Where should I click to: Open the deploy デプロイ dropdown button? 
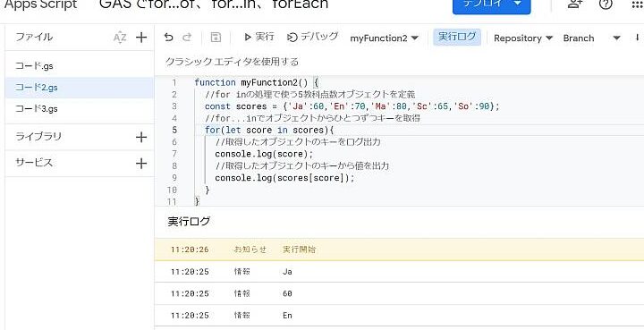pos(492,4)
